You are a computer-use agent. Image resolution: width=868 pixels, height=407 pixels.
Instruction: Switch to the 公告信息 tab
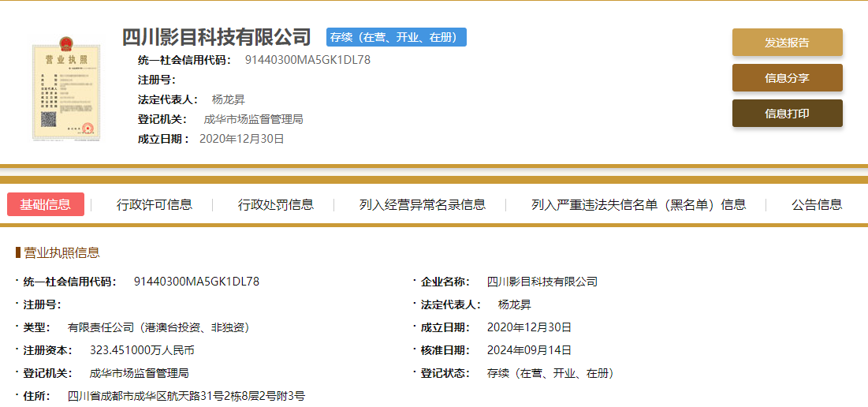pos(817,204)
